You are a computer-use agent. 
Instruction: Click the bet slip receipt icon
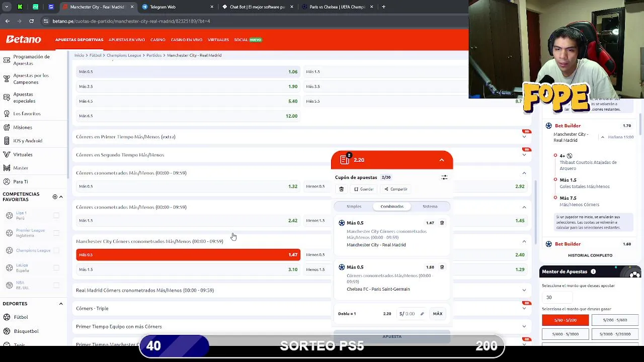[x=345, y=159]
